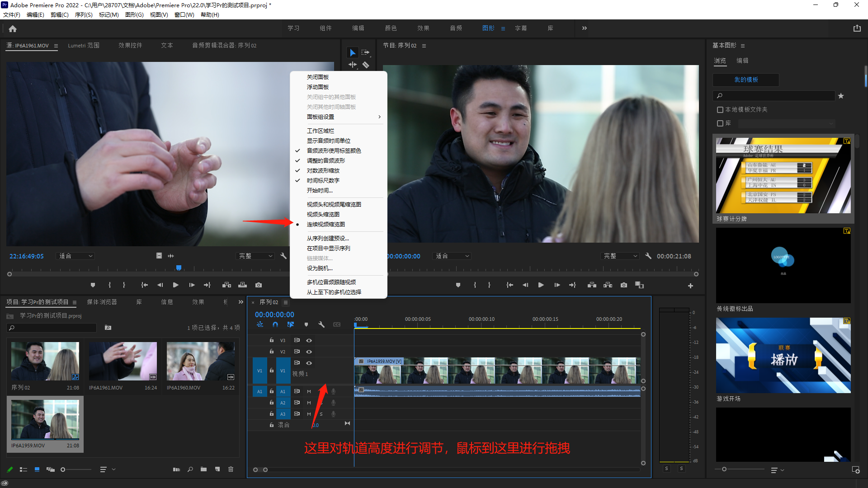Open Source monitor zoom level dropdown 适合
This screenshot has width=868, height=488.
point(75,256)
